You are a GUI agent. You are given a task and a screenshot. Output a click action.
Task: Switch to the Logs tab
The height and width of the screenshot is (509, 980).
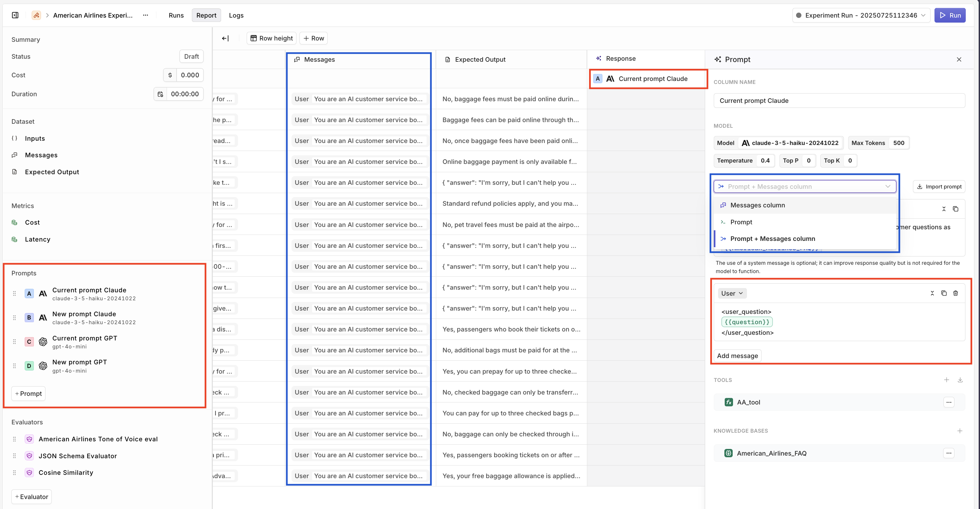click(236, 15)
